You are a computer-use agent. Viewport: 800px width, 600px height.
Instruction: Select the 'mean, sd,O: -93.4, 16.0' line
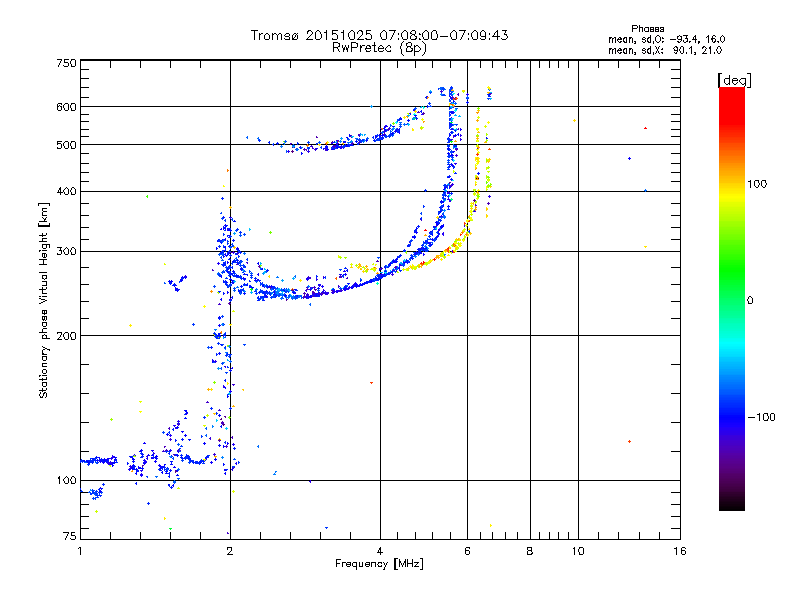coord(666,39)
